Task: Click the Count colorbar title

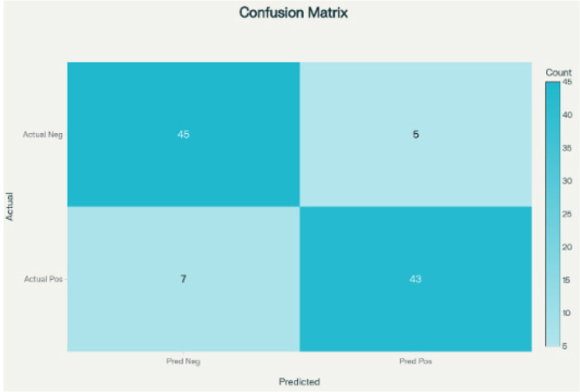Action: tap(558, 73)
